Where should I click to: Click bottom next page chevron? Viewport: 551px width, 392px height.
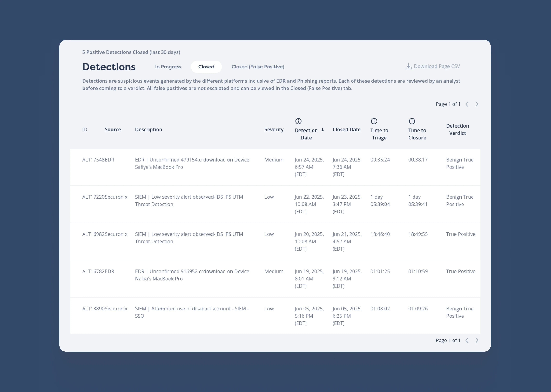[477, 340]
